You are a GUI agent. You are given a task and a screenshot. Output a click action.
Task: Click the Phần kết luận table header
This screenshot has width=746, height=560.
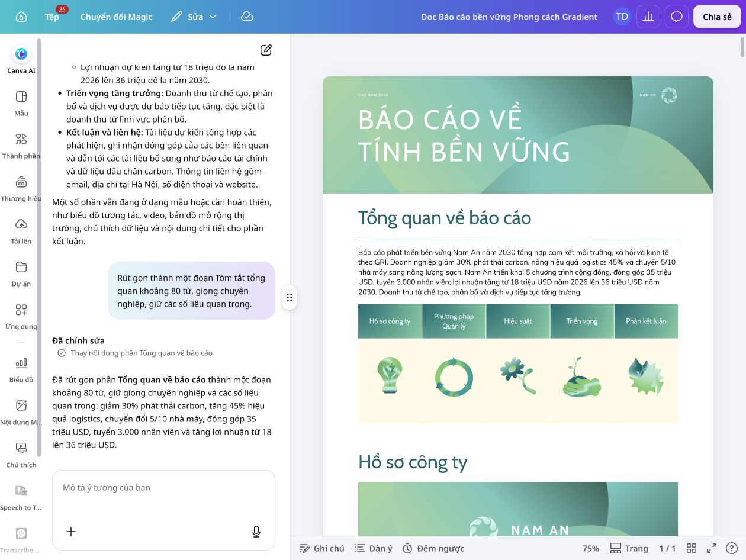646,321
